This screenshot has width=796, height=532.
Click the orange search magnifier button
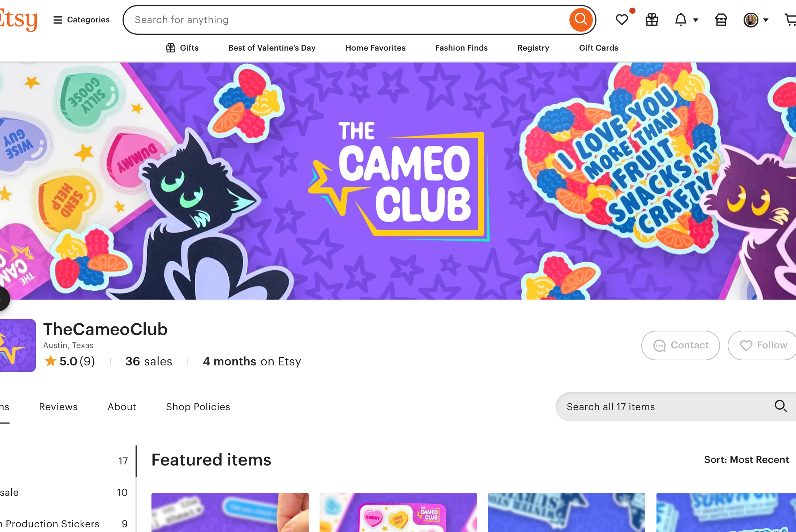(581, 20)
